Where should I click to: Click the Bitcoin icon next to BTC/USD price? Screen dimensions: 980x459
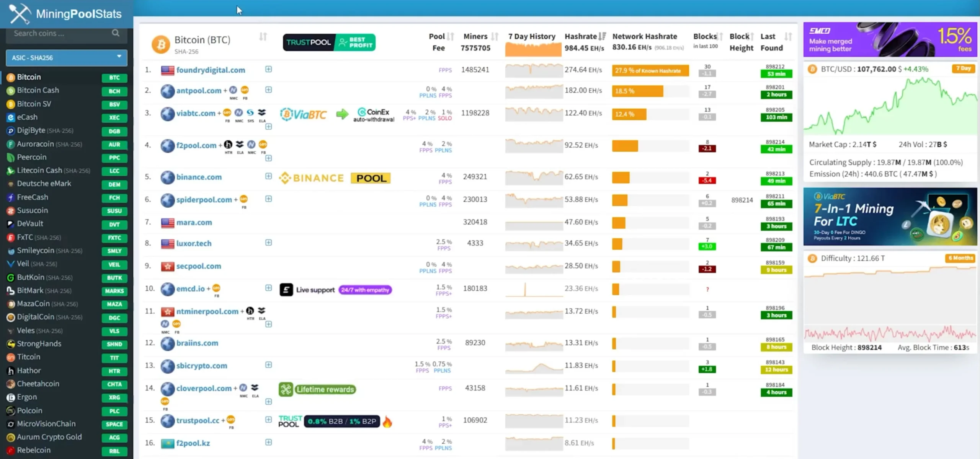pos(813,69)
